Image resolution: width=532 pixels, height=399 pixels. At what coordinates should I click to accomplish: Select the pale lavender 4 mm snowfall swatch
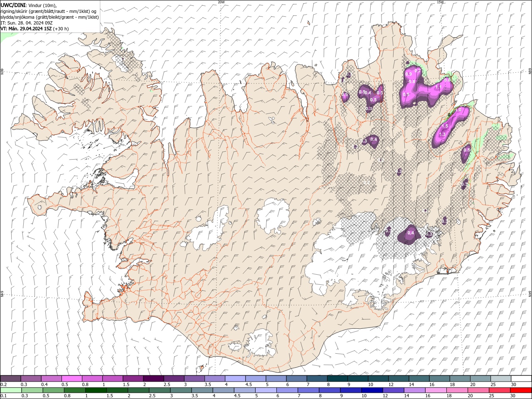pos(235,379)
